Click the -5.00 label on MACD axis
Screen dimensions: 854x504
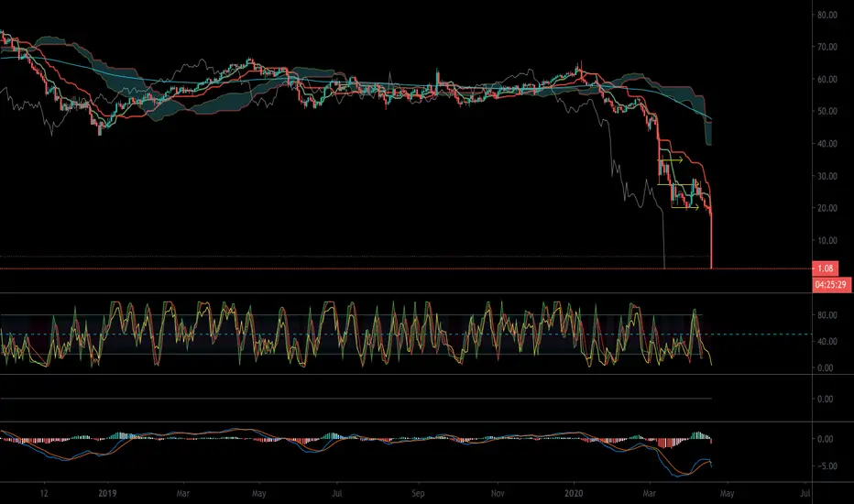[x=827, y=466]
